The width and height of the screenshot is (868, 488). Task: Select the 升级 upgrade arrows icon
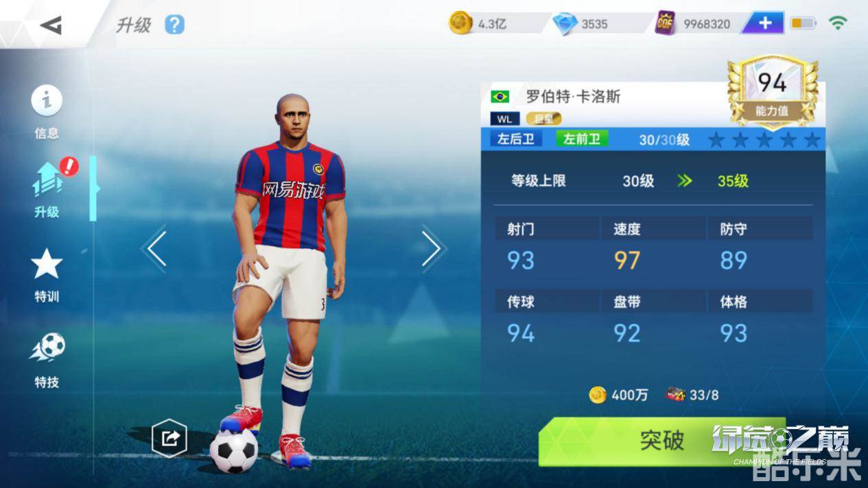(x=47, y=180)
